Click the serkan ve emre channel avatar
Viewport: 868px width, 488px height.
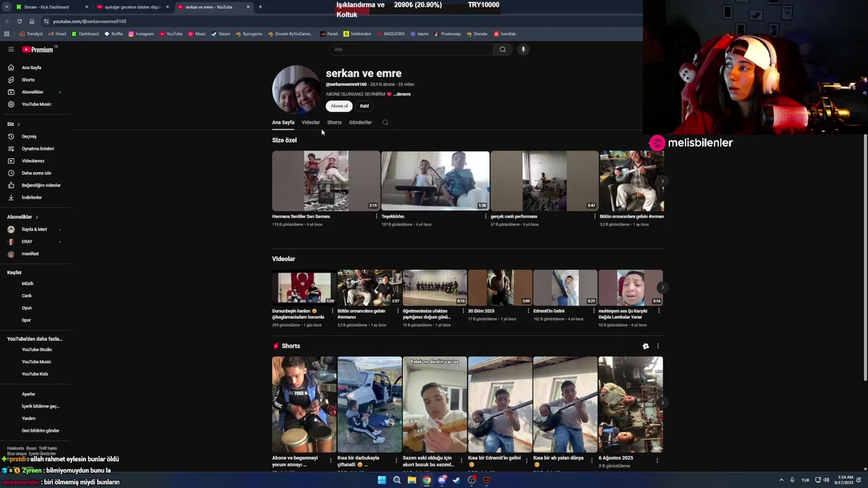click(x=296, y=89)
